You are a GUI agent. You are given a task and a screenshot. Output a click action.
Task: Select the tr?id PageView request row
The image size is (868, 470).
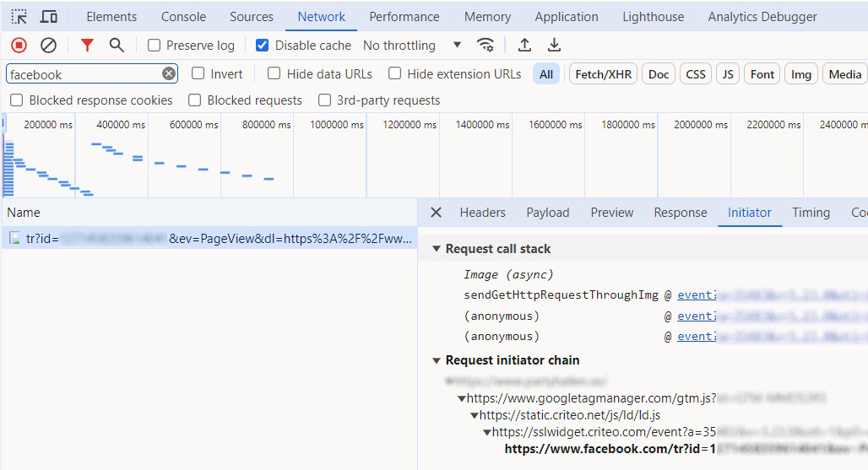click(x=209, y=238)
